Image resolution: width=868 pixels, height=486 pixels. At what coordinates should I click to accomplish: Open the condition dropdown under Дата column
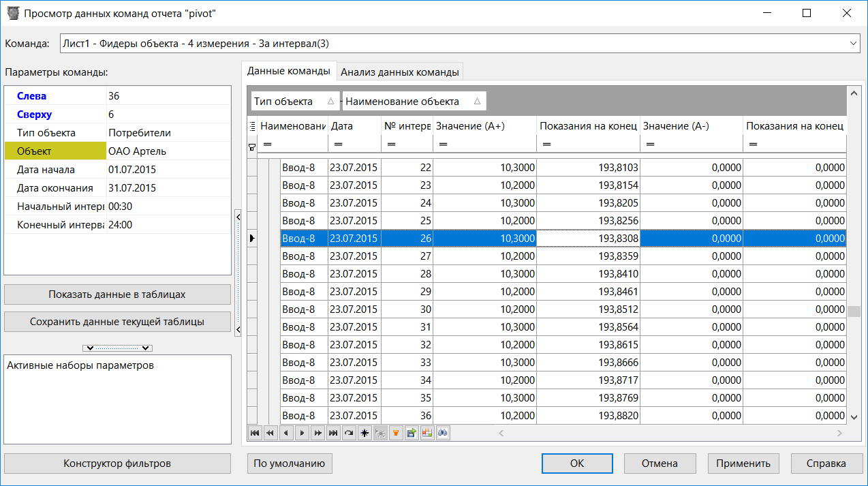tap(338, 144)
